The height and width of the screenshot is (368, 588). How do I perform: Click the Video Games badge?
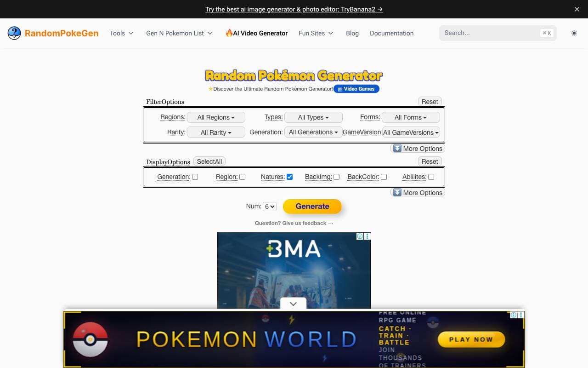(356, 89)
